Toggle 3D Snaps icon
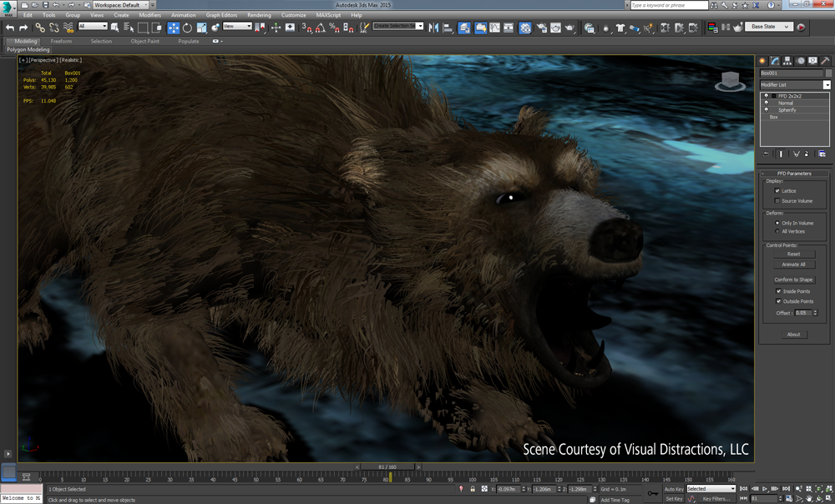Screen dimensions: 835x504 pyautogui.click(x=306, y=28)
